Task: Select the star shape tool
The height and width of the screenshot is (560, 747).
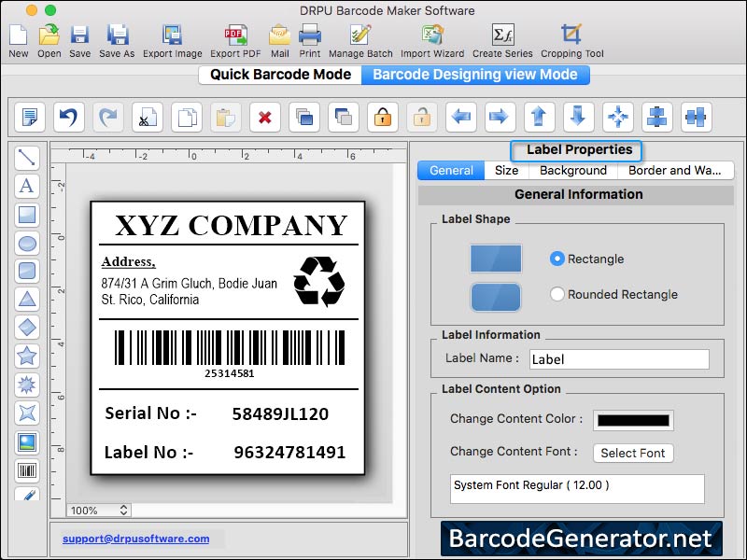Action: (x=27, y=356)
